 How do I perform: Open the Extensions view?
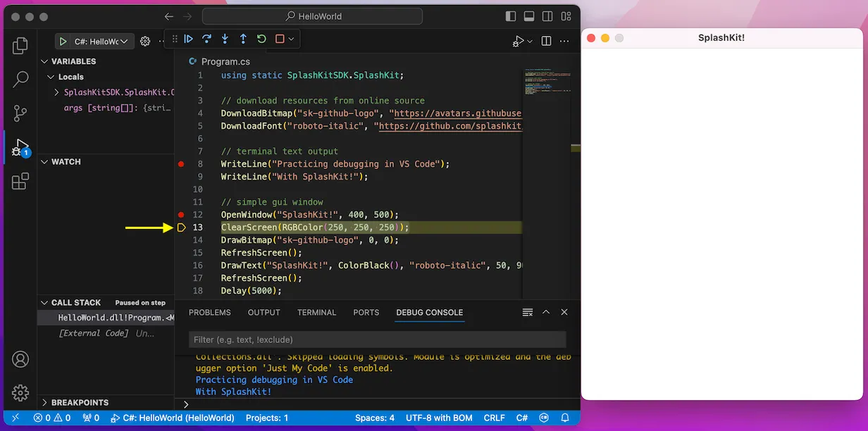tap(20, 181)
